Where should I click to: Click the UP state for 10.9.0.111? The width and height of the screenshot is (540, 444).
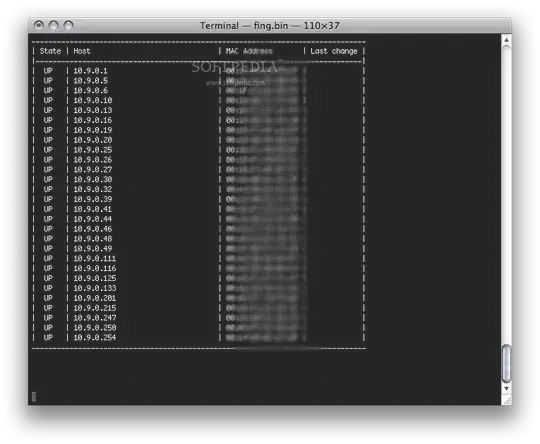(x=48, y=258)
